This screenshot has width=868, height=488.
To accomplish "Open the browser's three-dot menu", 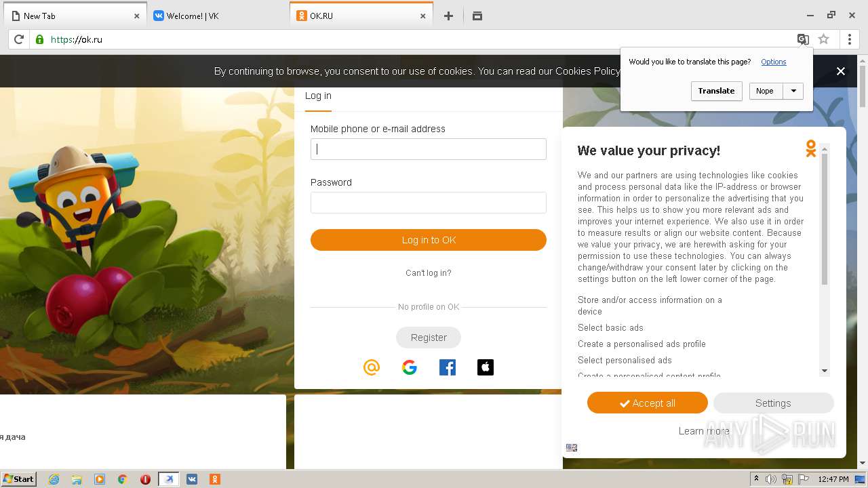I will [850, 39].
